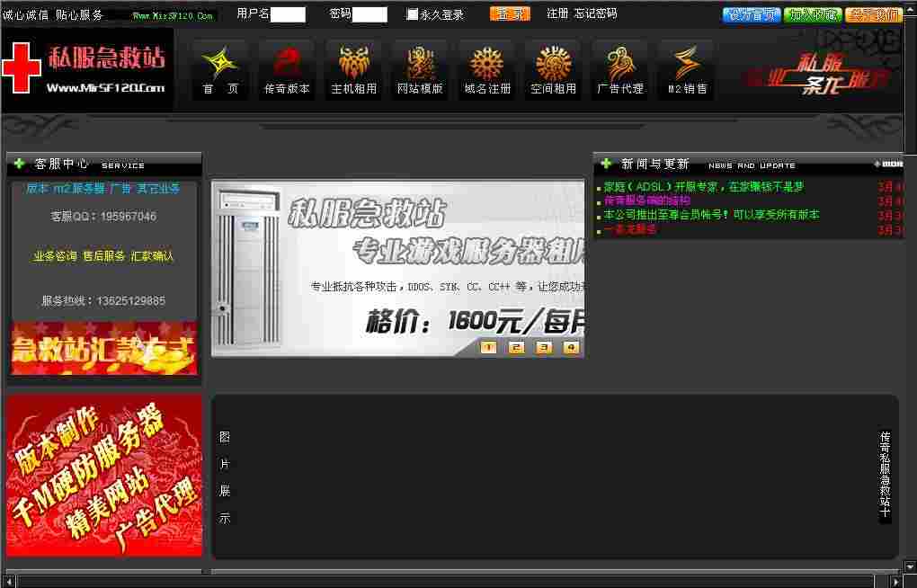Click the 广告代理 advertising icon
The width and height of the screenshot is (917, 588).
click(619, 69)
